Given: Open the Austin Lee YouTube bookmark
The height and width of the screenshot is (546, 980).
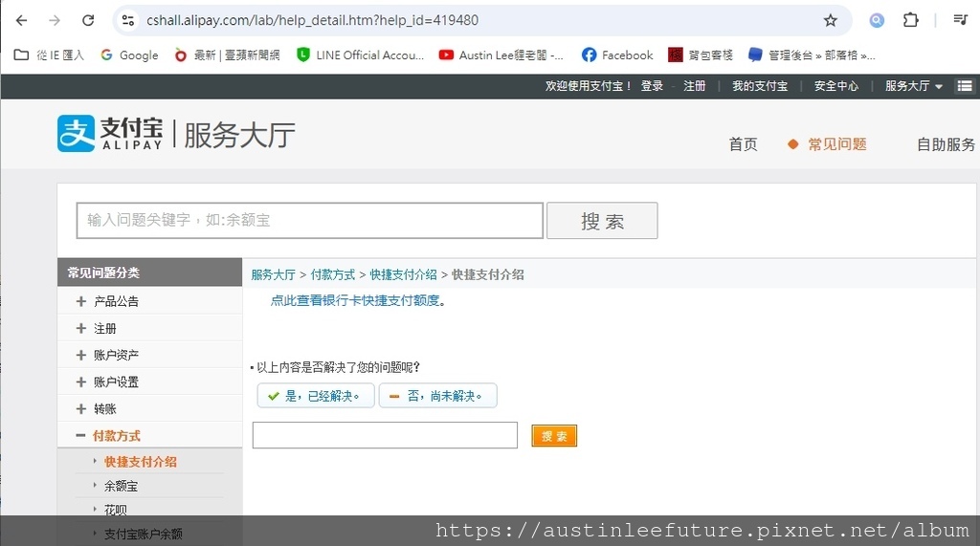Looking at the screenshot, I should coord(501,55).
